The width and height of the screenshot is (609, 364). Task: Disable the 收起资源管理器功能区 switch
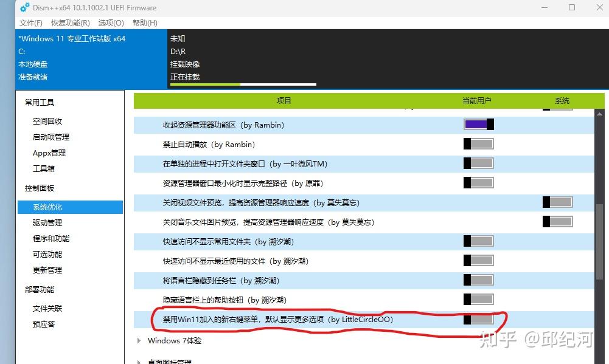pos(478,124)
